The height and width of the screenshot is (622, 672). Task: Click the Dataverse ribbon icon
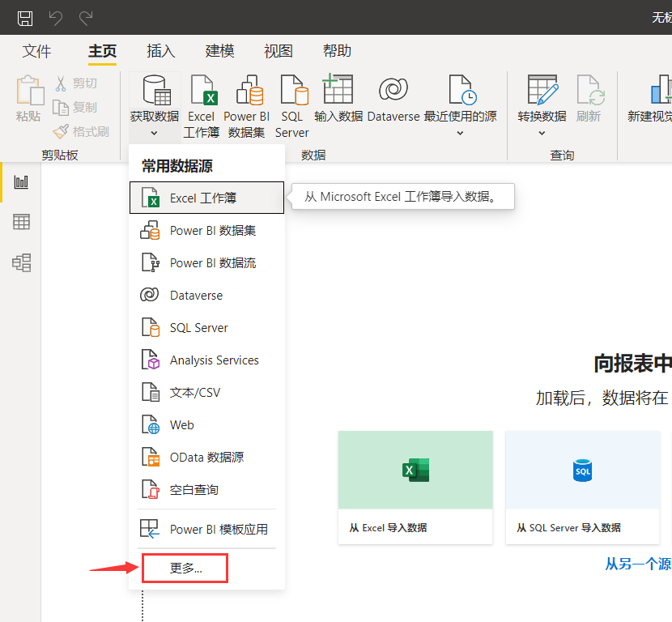(x=393, y=99)
